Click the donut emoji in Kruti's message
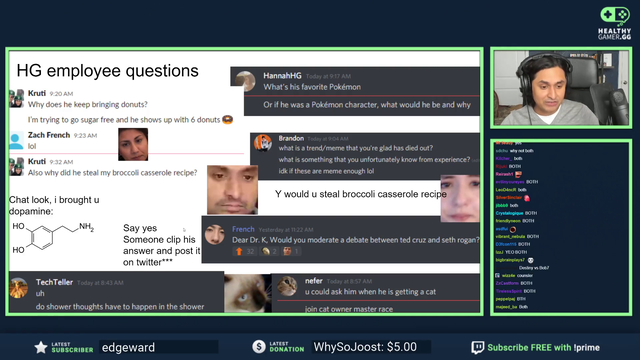Screen dimensions: 640x360 [227, 120]
